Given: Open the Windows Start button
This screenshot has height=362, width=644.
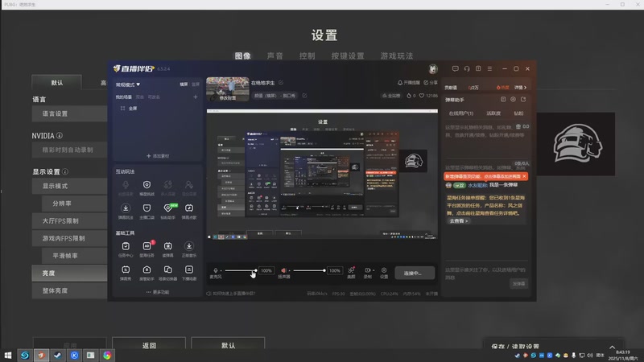Looking at the screenshot, I should 8,356.
